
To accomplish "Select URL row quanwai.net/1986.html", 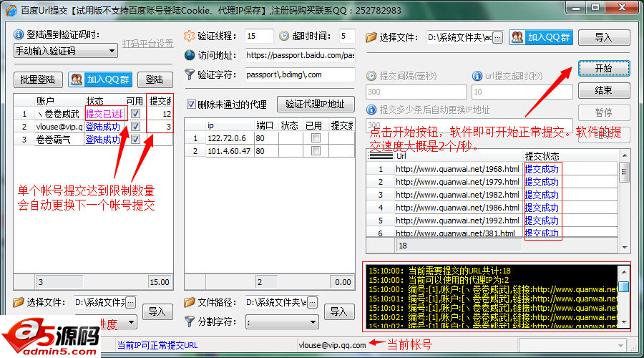I will click(492, 208).
